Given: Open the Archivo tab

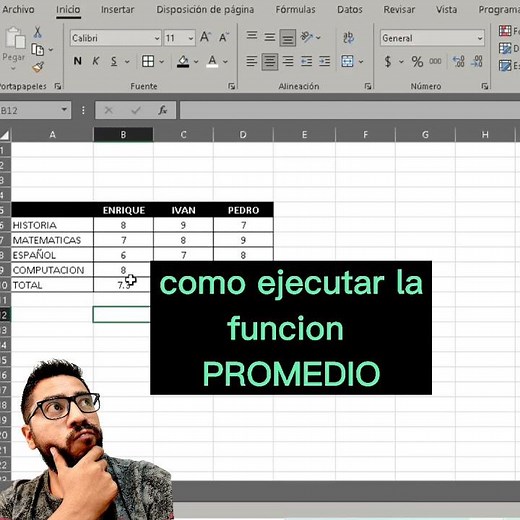Looking at the screenshot, I should [18, 9].
